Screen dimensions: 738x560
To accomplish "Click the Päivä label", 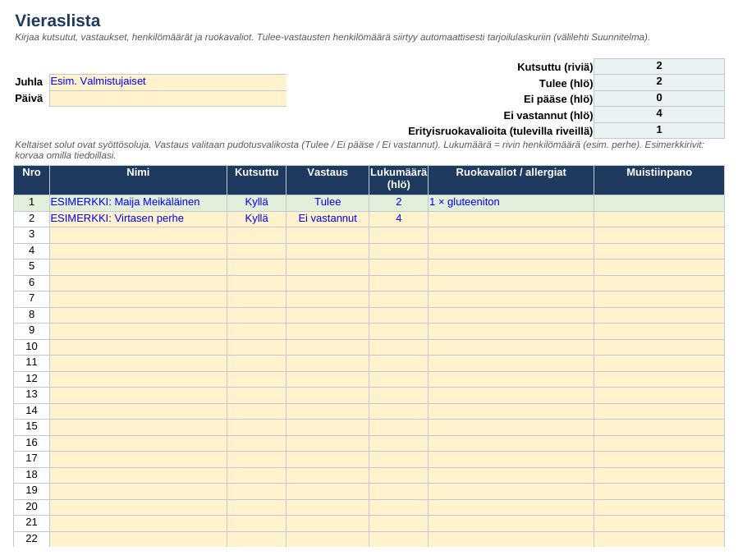I will pyautogui.click(x=29, y=99).
